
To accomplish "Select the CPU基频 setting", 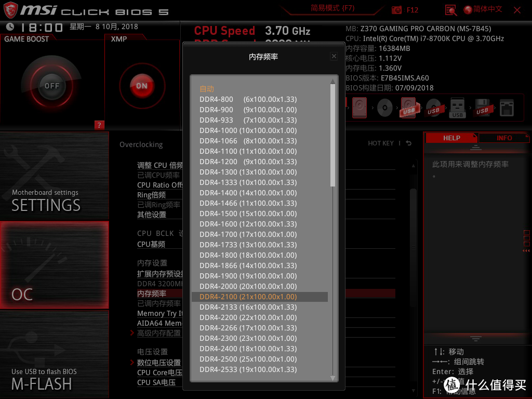I will pos(151,244).
